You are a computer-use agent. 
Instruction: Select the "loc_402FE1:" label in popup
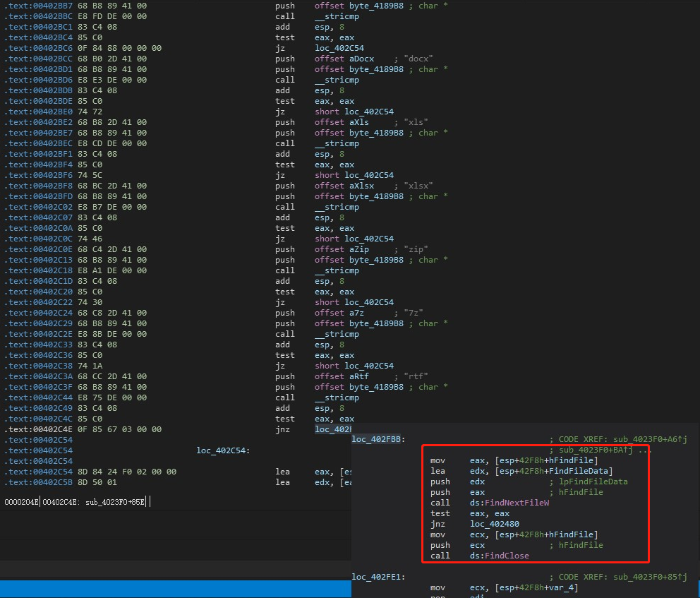point(378,577)
